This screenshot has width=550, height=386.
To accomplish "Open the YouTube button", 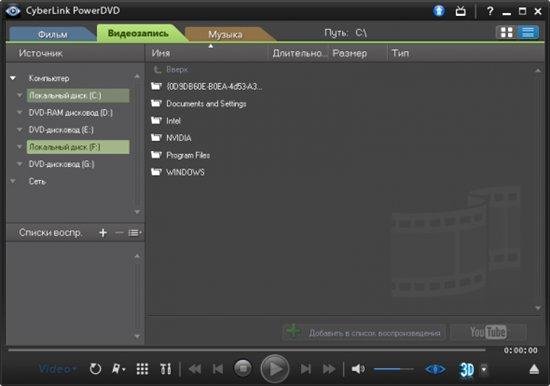I will (x=488, y=332).
